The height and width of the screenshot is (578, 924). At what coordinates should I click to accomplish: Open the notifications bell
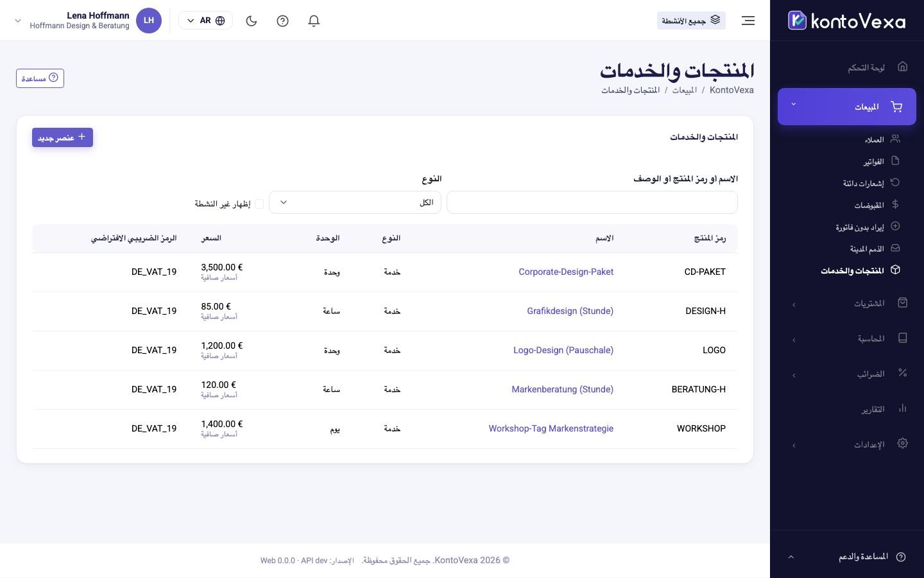(314, 21)
